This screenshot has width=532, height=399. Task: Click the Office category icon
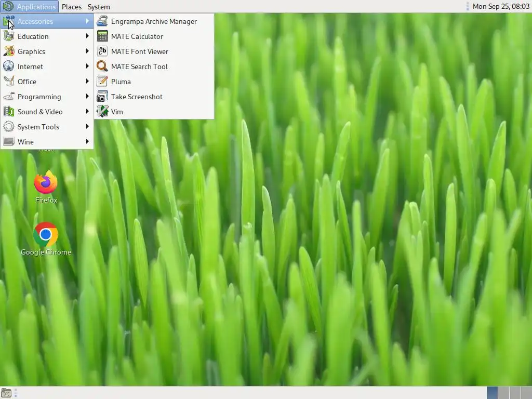pos(8,82)
